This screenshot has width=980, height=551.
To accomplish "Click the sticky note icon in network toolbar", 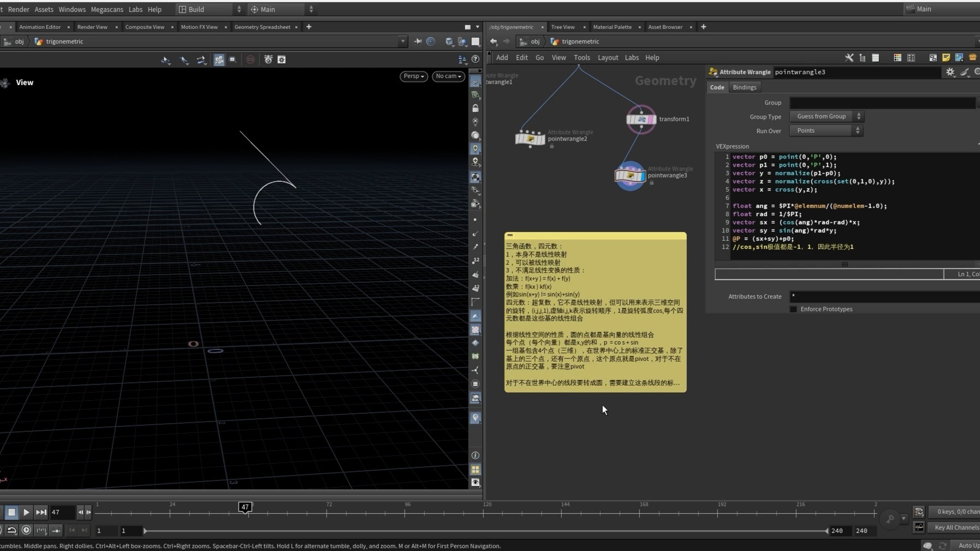I will point(946,58).
